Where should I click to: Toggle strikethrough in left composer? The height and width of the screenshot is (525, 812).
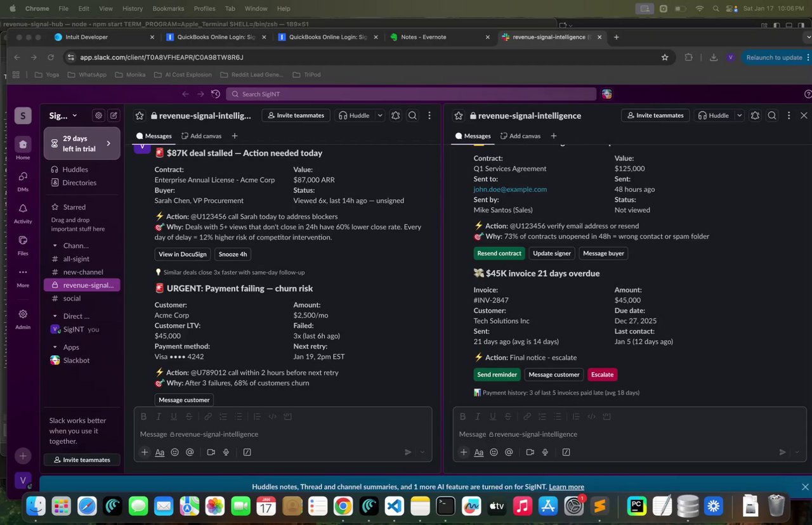189,417
